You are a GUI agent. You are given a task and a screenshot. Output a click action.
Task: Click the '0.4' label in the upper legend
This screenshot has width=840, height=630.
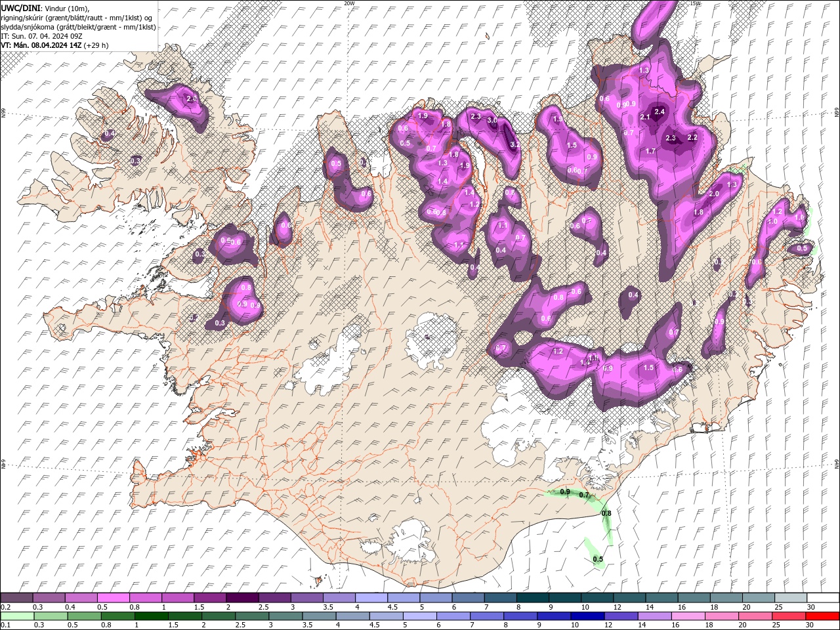click(70, 607)
